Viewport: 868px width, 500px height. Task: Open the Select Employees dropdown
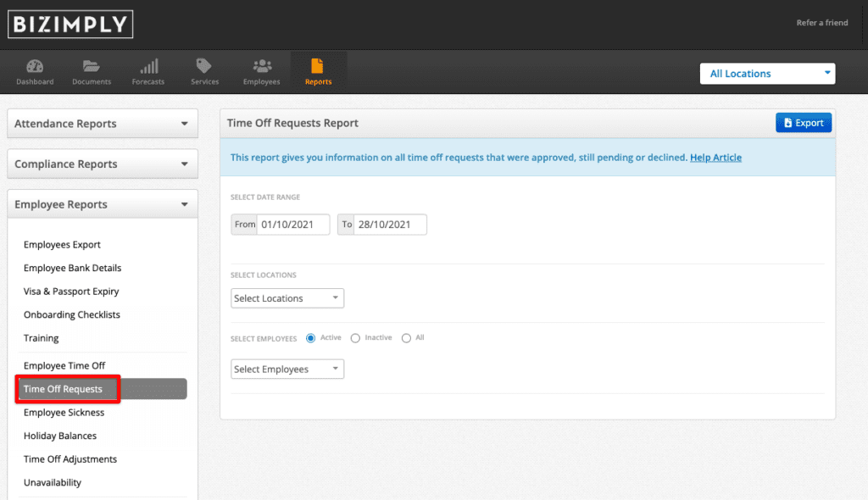[x=287, y=369]
